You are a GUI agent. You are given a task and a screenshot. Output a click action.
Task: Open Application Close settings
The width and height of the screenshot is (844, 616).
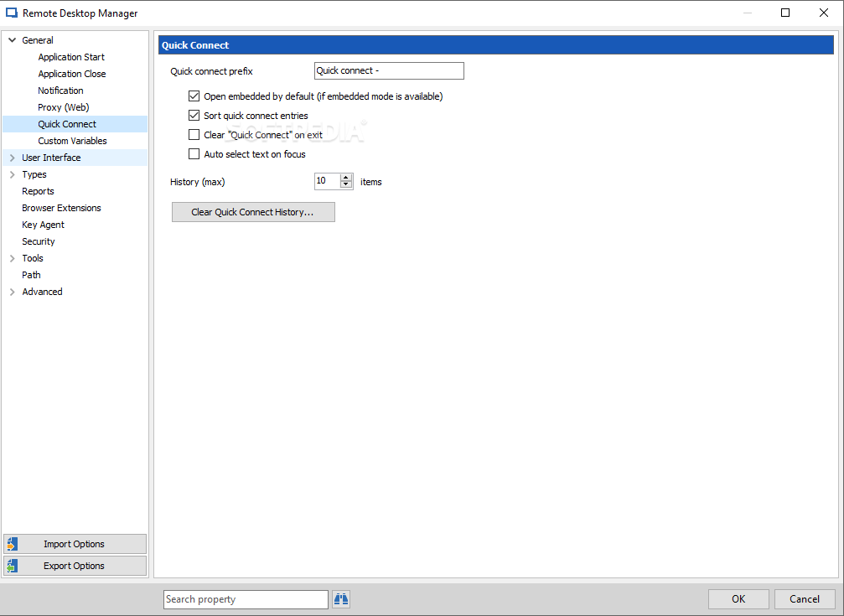pos(71,74)
